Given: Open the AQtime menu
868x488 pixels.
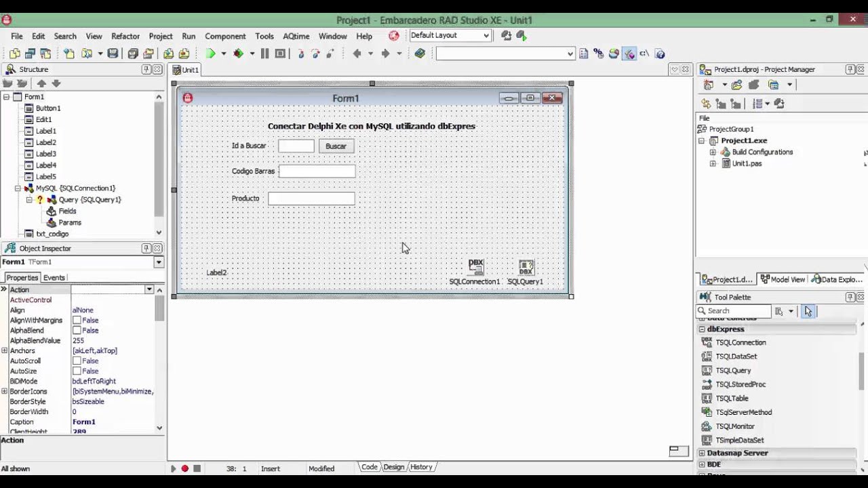Looking at the screenshot, I should [x=296, y=36].
